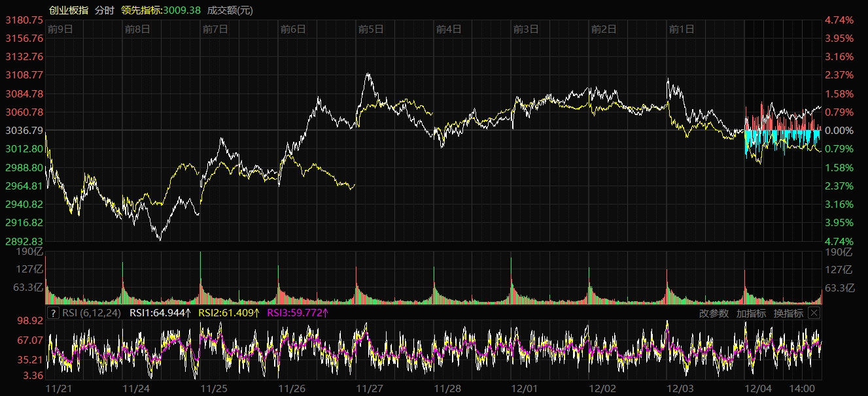Click the yellow RSI2 value legend
Image resolution: width=868 pixels, height=396 pixels.
pyautogui.click(x=229, y=313)
